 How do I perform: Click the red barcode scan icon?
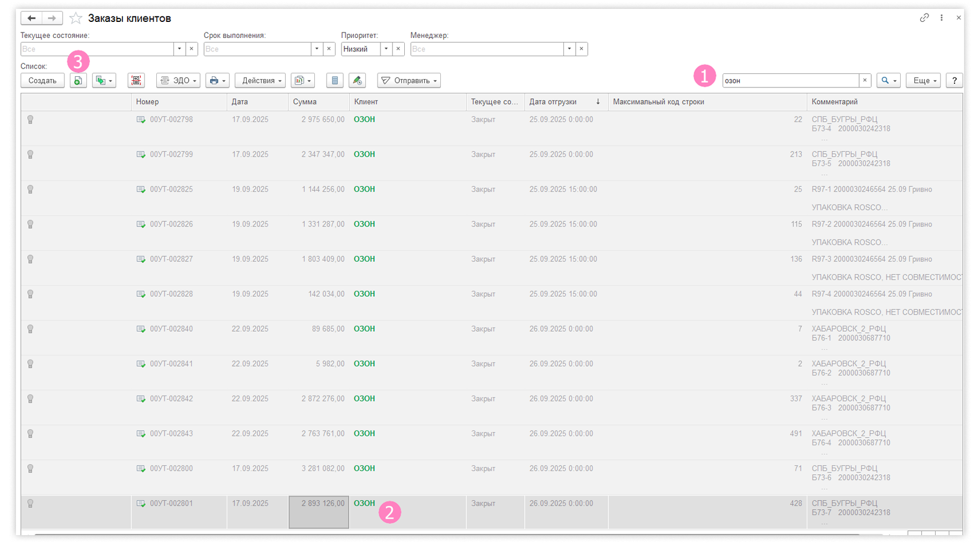[x=136, y=81]
